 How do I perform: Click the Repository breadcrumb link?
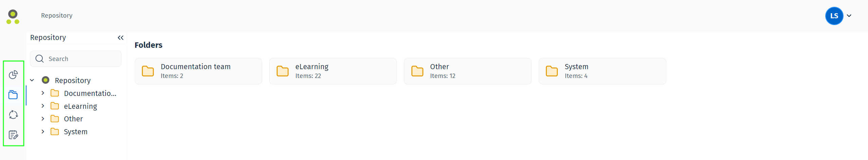(57, 16)
